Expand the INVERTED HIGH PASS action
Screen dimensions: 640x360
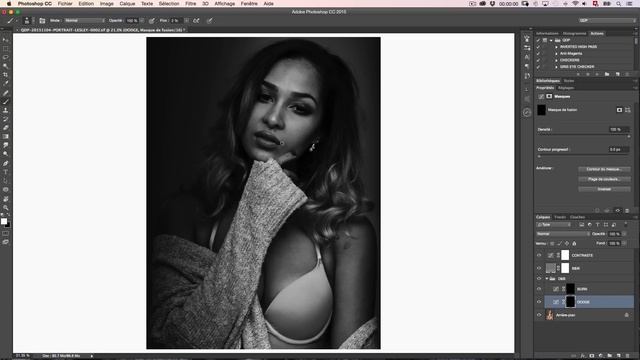[x=556, y=47]
